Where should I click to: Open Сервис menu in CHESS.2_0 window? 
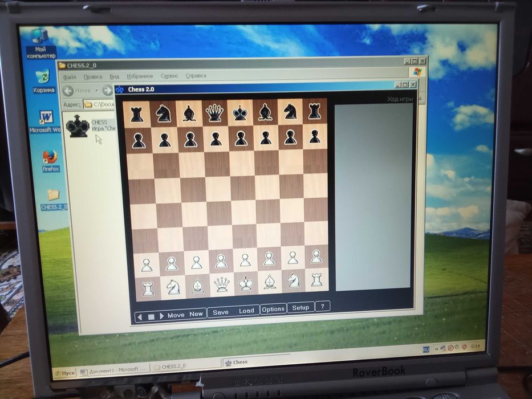[x=169, y=76]
